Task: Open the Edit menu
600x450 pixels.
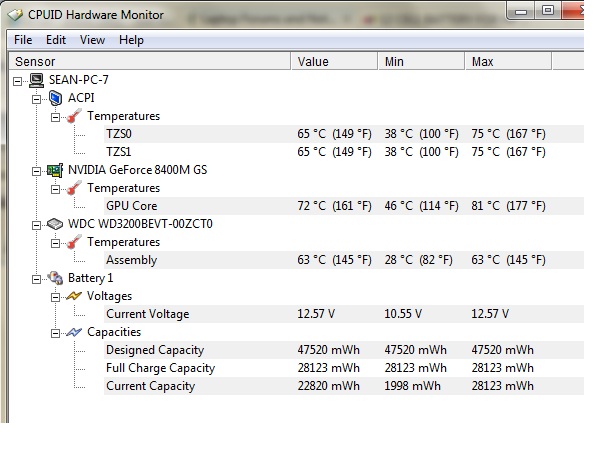Action: (x=56, y=40)
